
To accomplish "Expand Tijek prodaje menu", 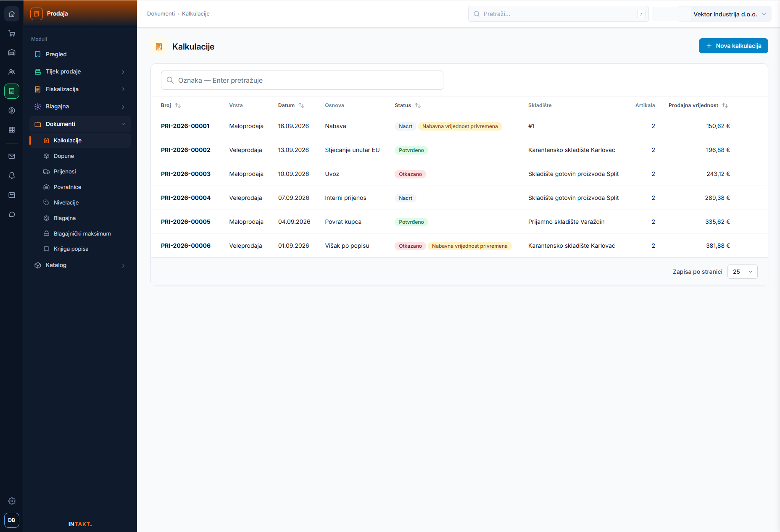I will 80,72.
